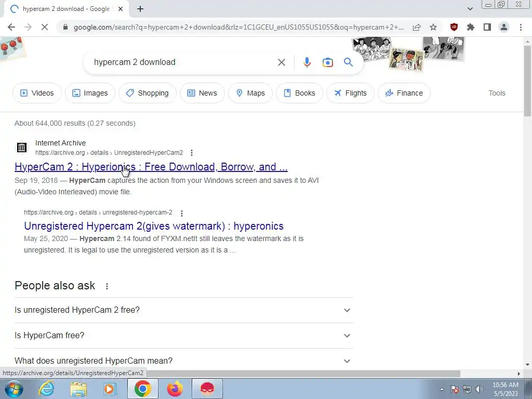
Task: Click the share page icon in address bar
Action: coord(417,27)
